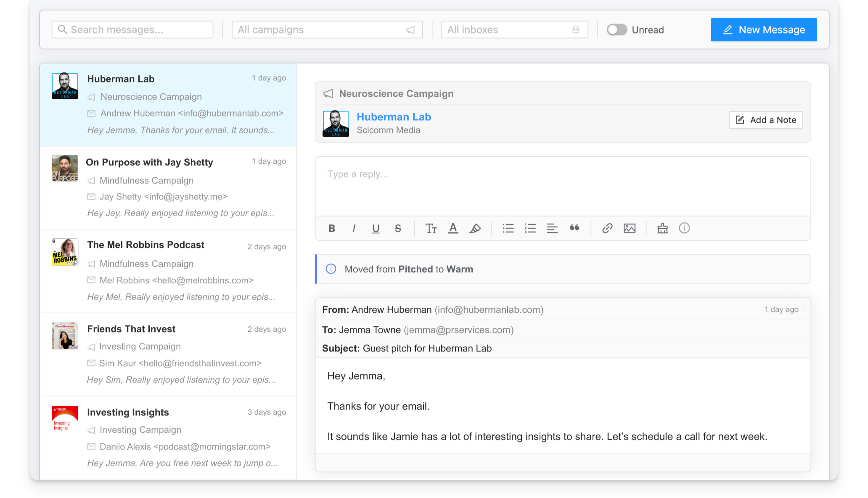Toggle bold formatting in reply toolbar

[x=332, y=228]
